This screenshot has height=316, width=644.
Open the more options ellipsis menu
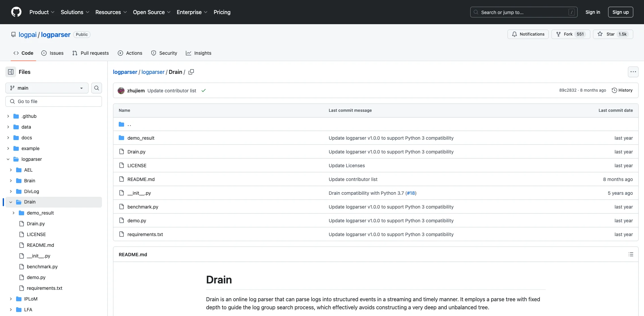[633, 72]
